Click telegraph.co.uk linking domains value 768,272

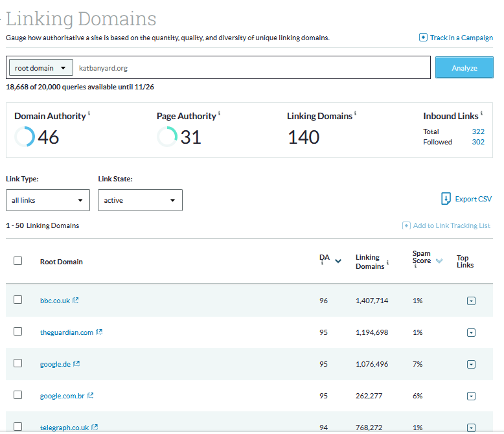pyautogui.click(x=369, y=428)
